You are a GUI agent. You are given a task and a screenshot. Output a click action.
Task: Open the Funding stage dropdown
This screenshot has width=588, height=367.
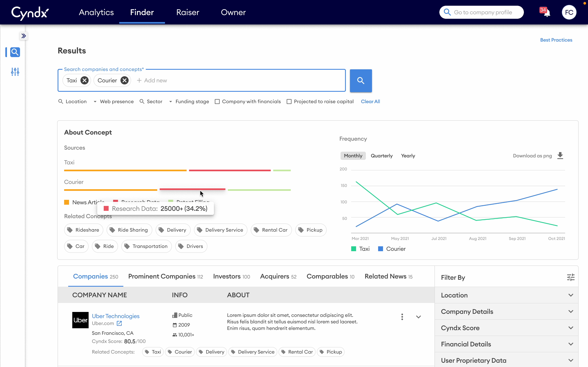[x=189, y=102]
